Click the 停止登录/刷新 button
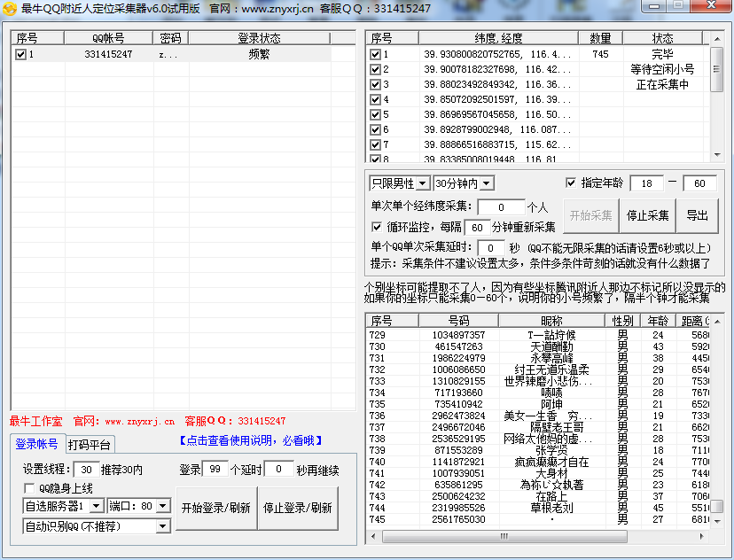734x560 pixels. [298, 508]
